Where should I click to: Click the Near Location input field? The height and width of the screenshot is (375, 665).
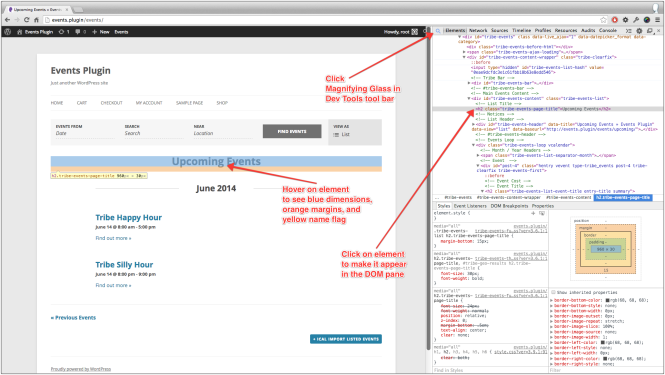pos(223,134)
